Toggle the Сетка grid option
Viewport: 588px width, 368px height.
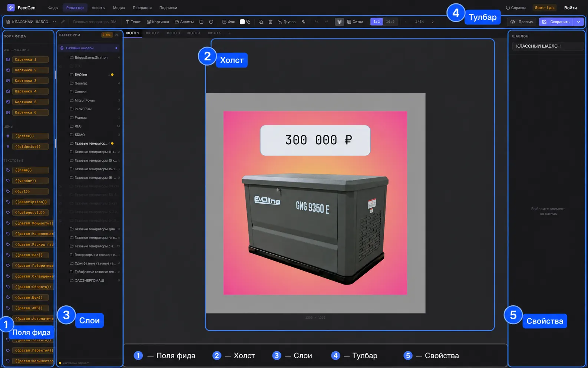click(355, 22)
